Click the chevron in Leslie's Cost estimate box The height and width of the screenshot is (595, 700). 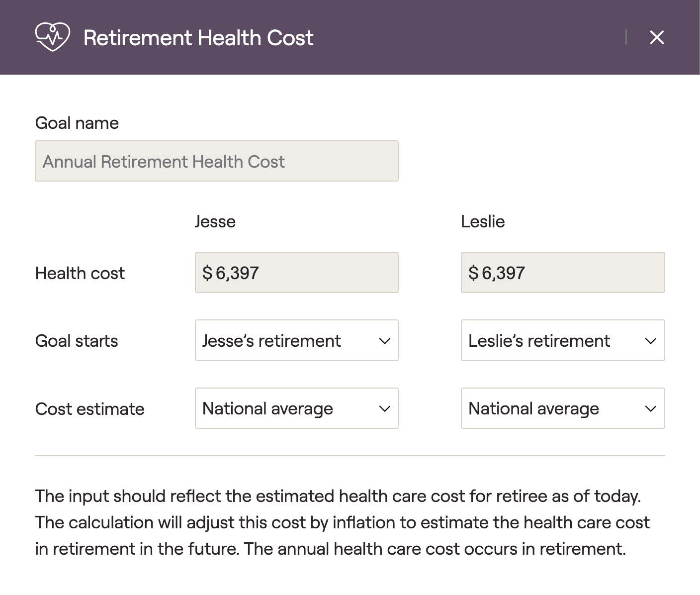point(650,409)
